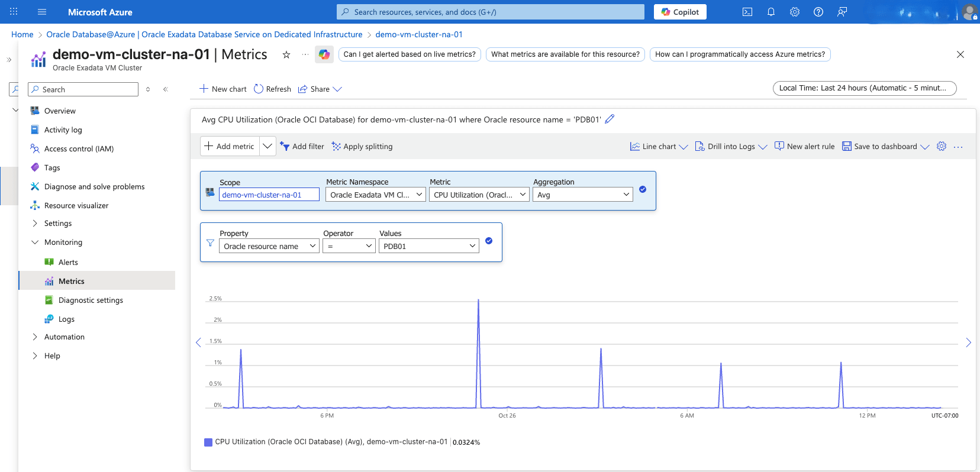Edit the chart title with pencil icon

[610, 119]
